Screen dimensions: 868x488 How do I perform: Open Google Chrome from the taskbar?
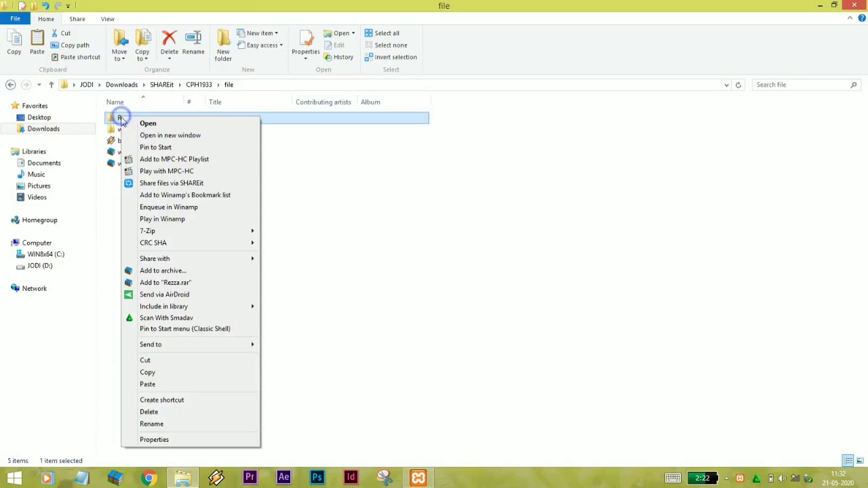coord(149,478)
